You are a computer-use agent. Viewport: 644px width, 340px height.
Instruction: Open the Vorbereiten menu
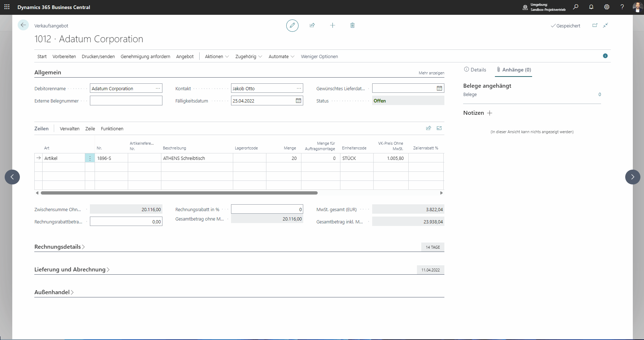click(64, 57)
